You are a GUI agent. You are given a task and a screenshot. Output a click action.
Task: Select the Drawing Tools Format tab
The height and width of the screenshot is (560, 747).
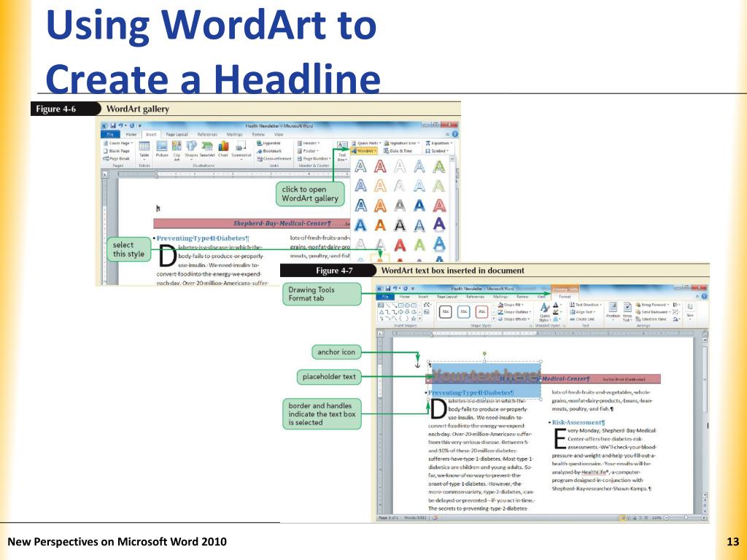[x=565, y=296]
